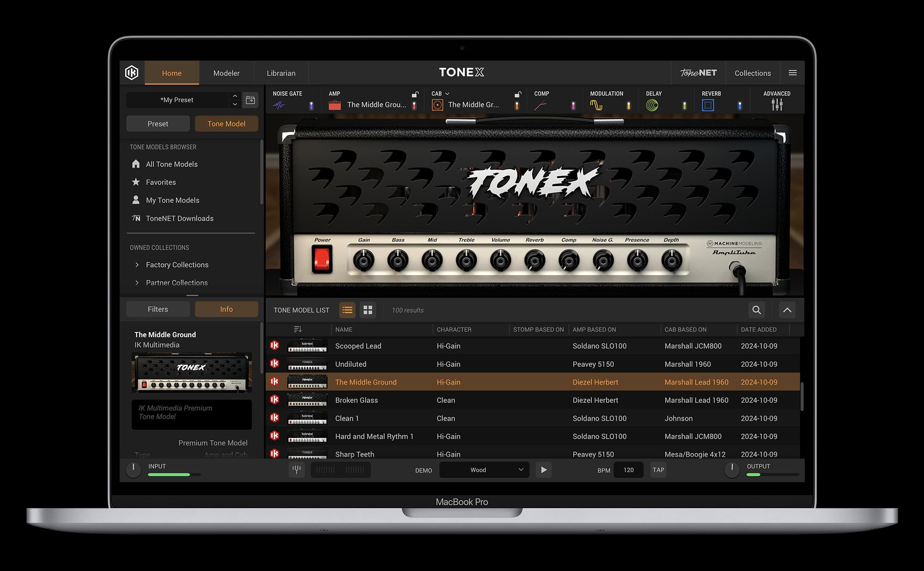Click the Favorites entry in Tone Models Browser
Viewport: 924px width, 571px height.
point(160,182)
